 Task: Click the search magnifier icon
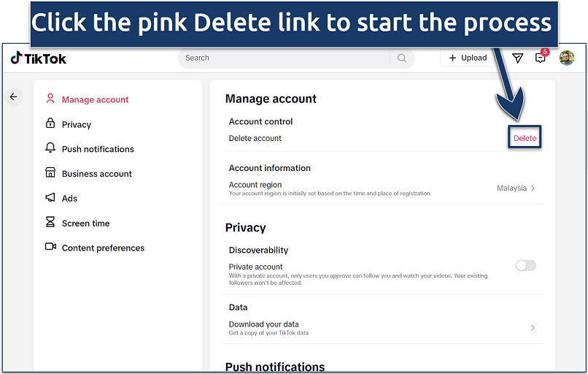(402, 58)
